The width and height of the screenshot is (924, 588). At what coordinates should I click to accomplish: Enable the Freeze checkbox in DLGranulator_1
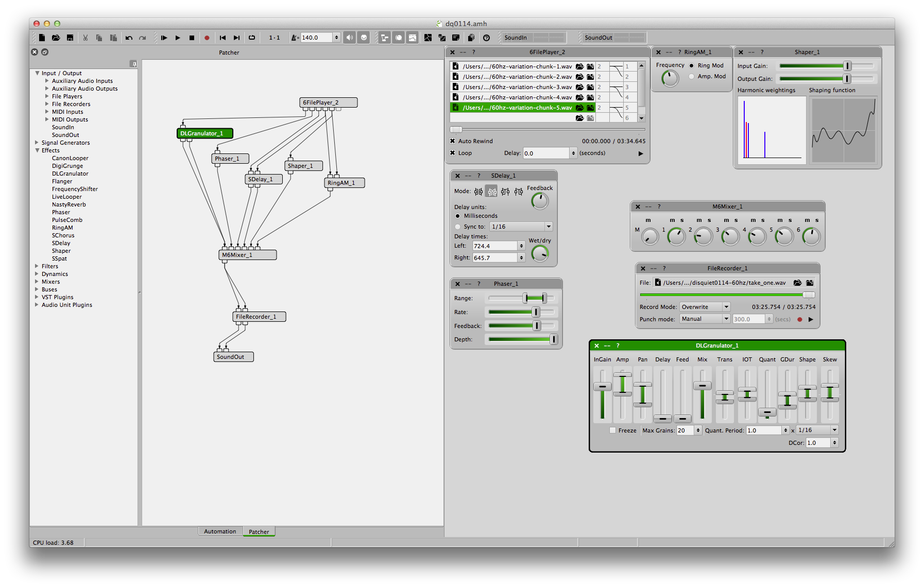click(x=612, y=430)
